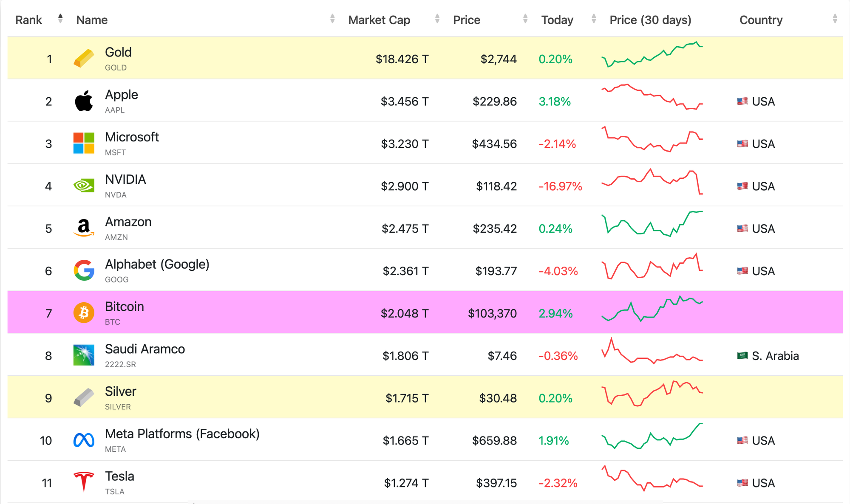Click the NVIDIA logo icon
The image size is (850, 504).
(x=84, y=186)
